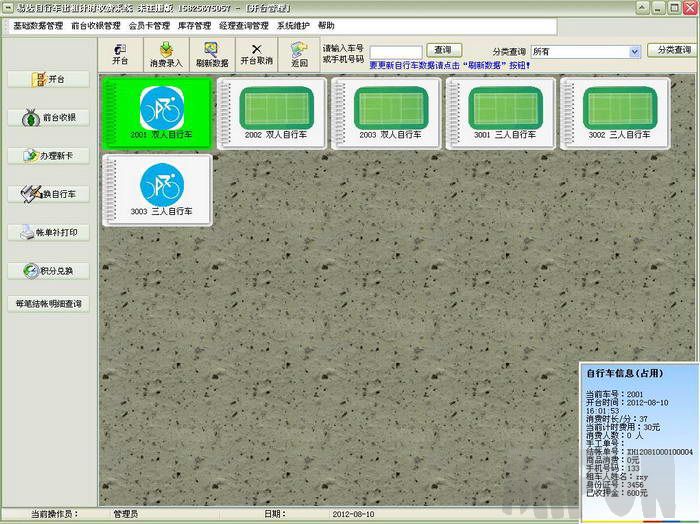This screenshot has width=700, height=524.
Task: Choose the 2002 双人自行车 tile
Action: click(272, 112)
